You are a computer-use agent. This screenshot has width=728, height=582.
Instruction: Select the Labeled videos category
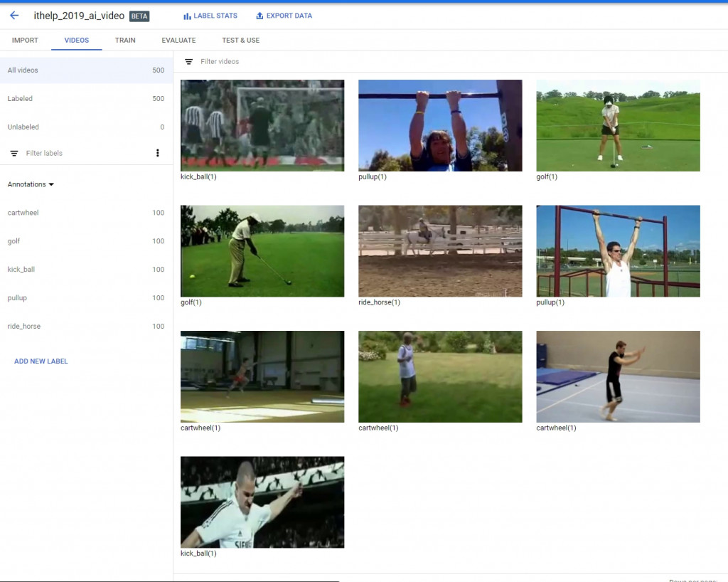click(86, 98)
